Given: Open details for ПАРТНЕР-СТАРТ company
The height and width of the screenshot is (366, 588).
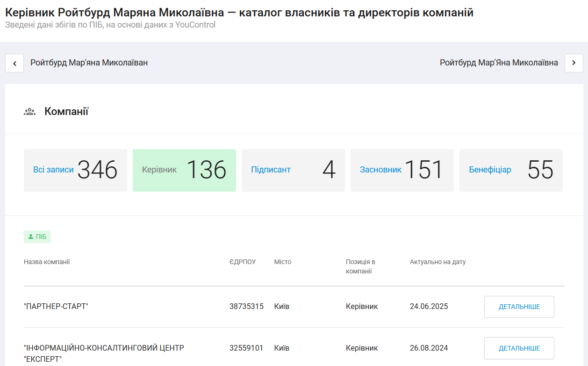Looking at the screenshot, I should click(519, 307).
